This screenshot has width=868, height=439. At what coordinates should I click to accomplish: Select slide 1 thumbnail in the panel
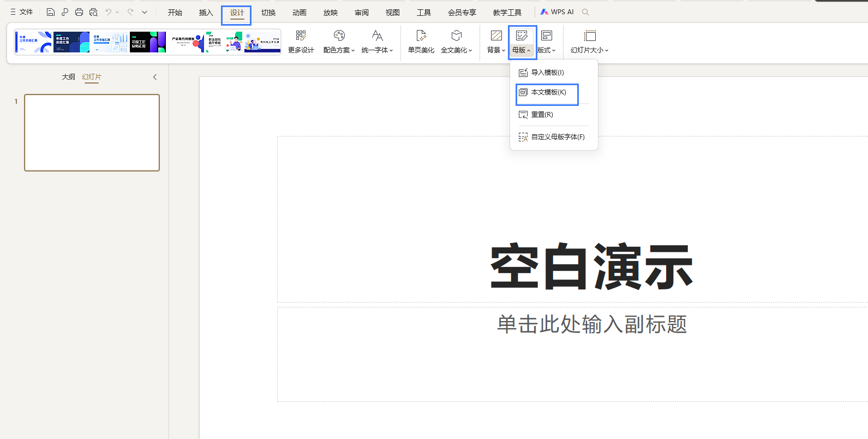point(92,133)
